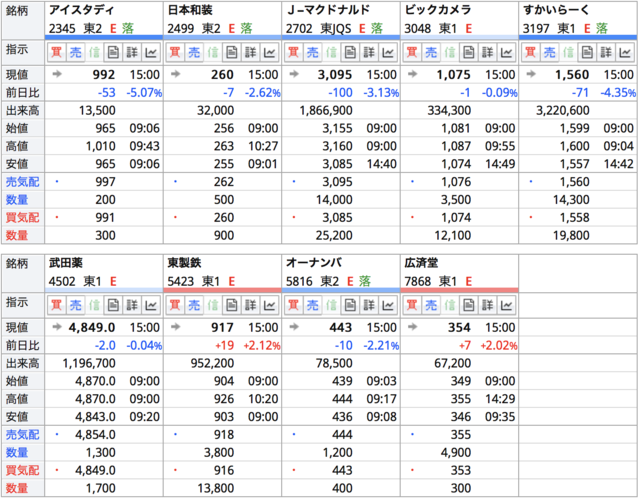Click the 信 margin button for 武田薬
The image size is (640, 500).
click(x=94, y=303)
